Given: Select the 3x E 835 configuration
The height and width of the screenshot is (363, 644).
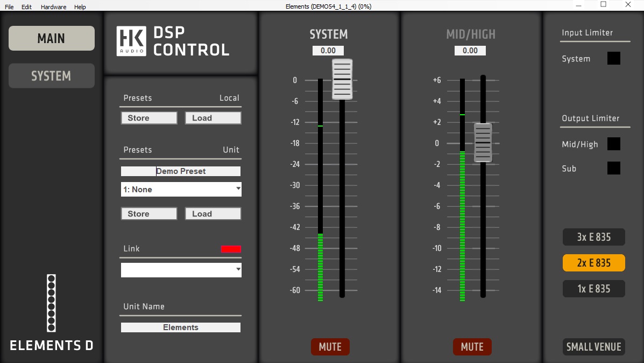Looking at the screenshot, I should point(593,237).
